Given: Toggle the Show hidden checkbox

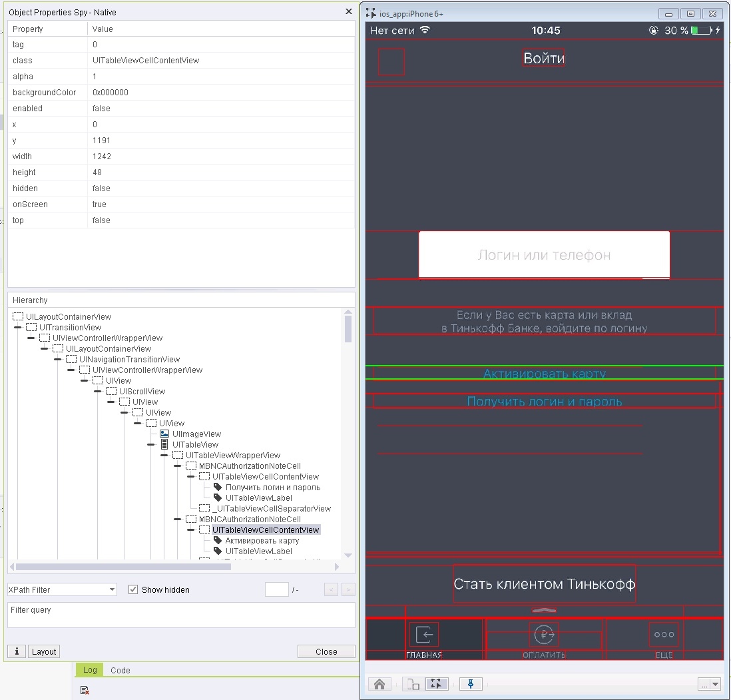Looking at the screenshot, I should pos(133,589).
